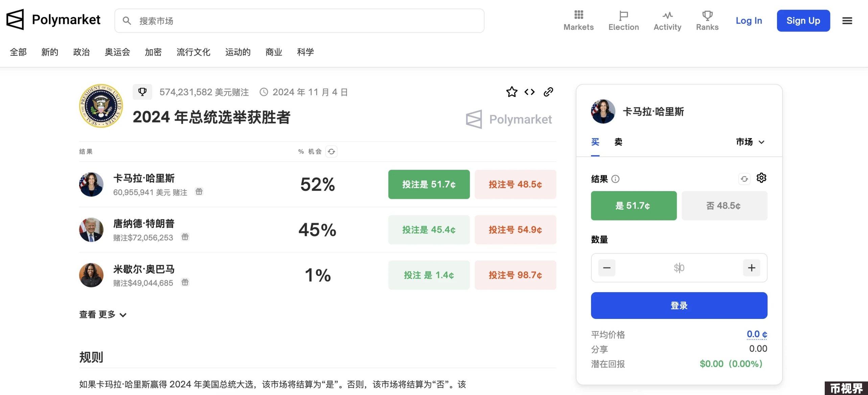The image size is (868, 395).
Task: Select the 奥运会 category
Action: 117,52
